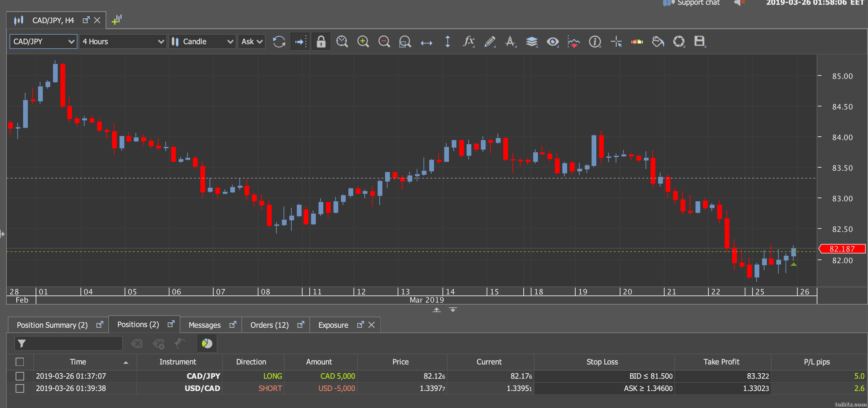Click the save floppy disk icon
868x408 pixels.
tap(700, 41)
